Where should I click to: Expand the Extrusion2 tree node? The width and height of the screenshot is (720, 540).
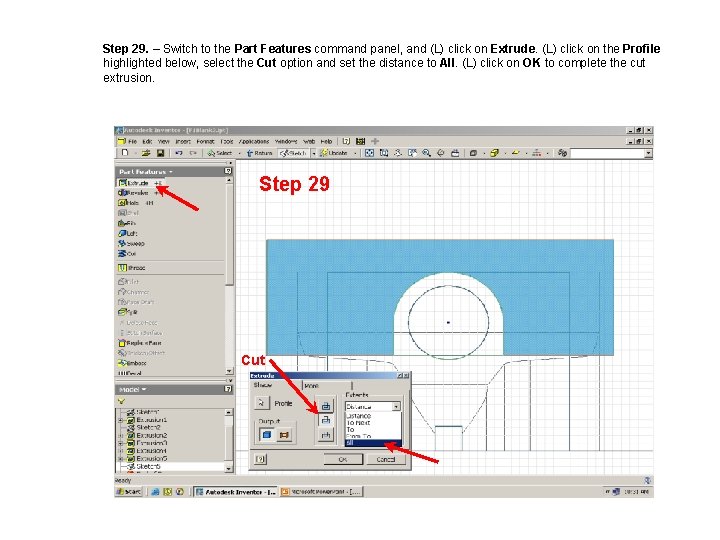coord(121,435)
